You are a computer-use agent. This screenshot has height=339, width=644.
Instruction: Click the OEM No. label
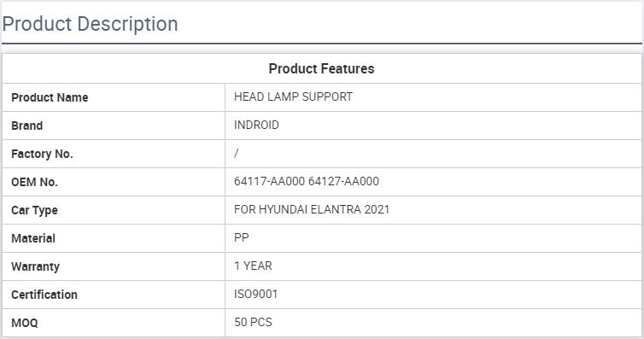pyautogui.click(x=34, y=182)
